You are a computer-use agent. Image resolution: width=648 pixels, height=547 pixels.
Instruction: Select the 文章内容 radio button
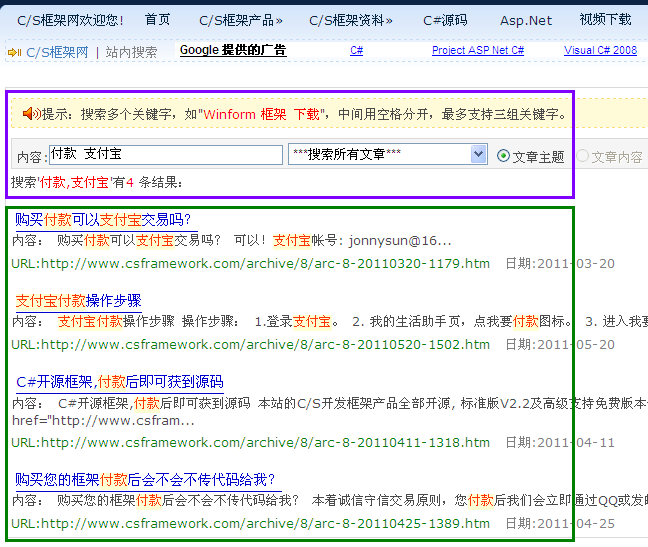point(582,156)
